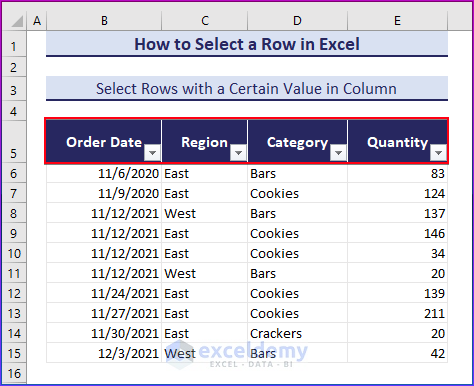
Task: Select the date cell 11/27/2021
Action: (x=104, y=313)
